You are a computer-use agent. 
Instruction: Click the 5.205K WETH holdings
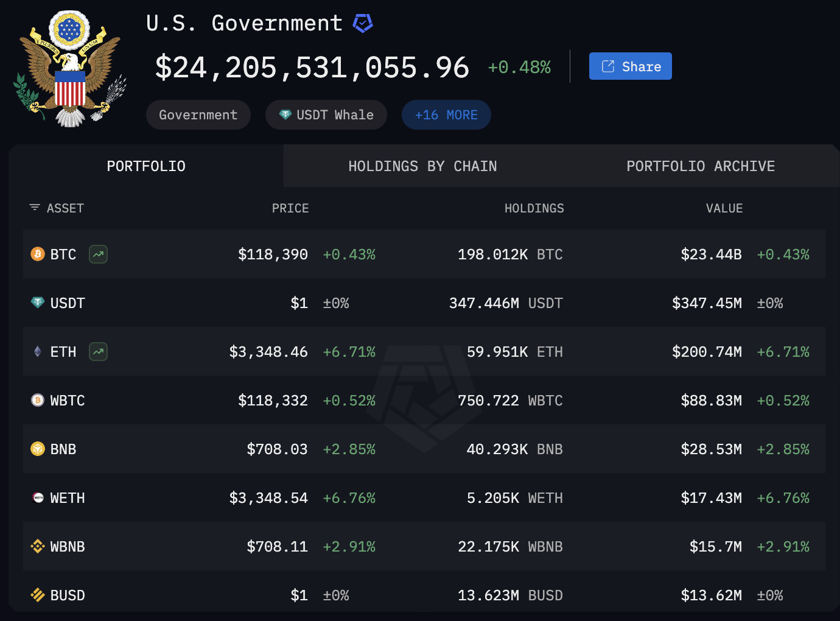(x=515, y=498)
